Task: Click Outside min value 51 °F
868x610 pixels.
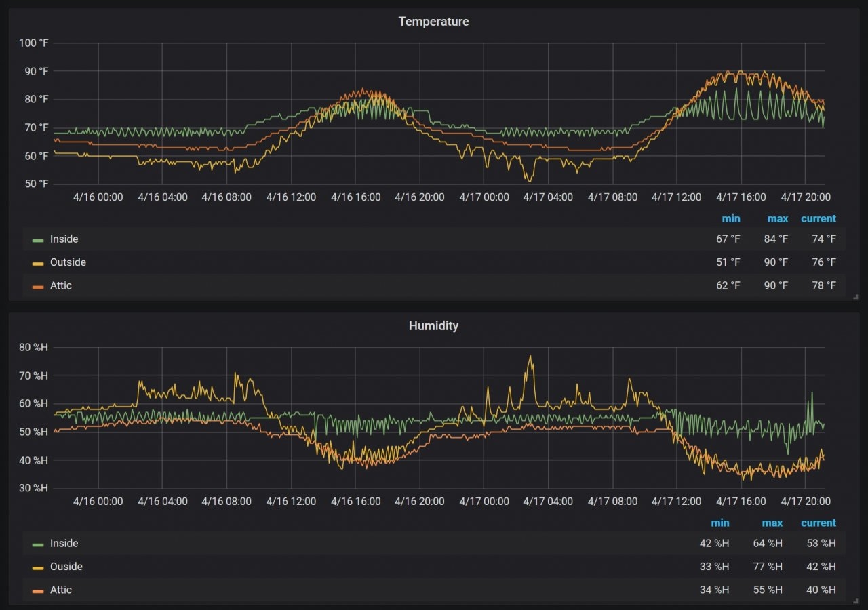Action: click(x=728, y=262)
